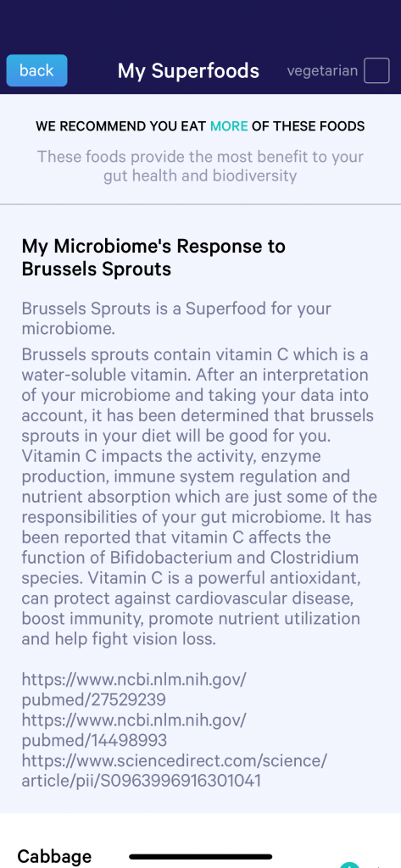Screen dimensions: 401x868
Task: Open the ScienceDirect article reference link
Action: click(175, 771)
